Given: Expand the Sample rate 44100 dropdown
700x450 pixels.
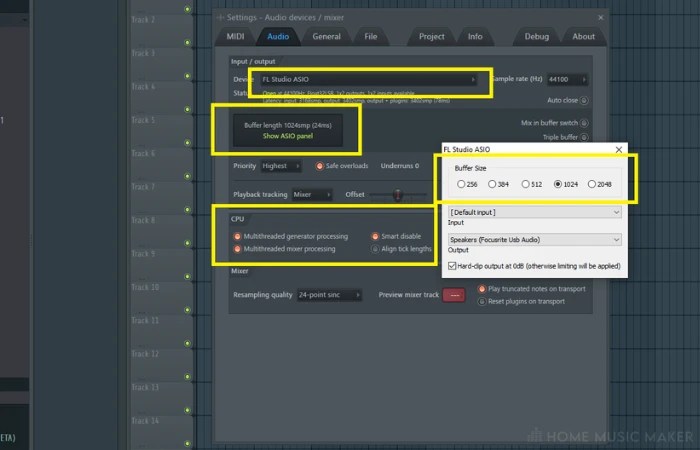Looking at the screenshot, I should (x=567, y=79).
